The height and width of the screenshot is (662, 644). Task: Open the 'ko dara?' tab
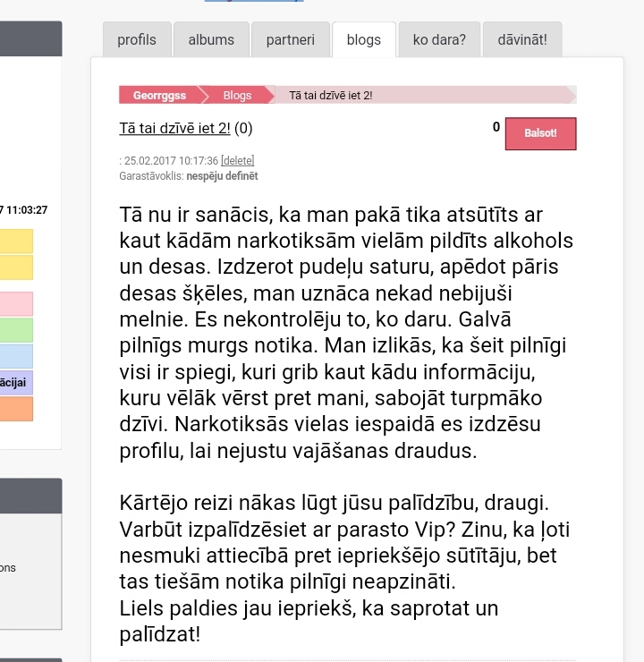439,40
